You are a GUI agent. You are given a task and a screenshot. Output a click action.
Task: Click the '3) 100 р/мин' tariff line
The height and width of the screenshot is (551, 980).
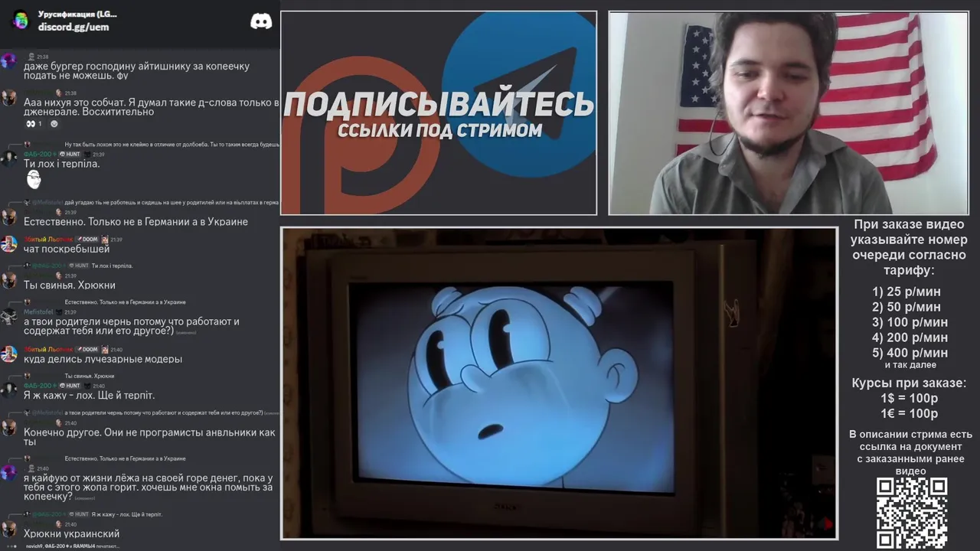click(x=910, y=322)
